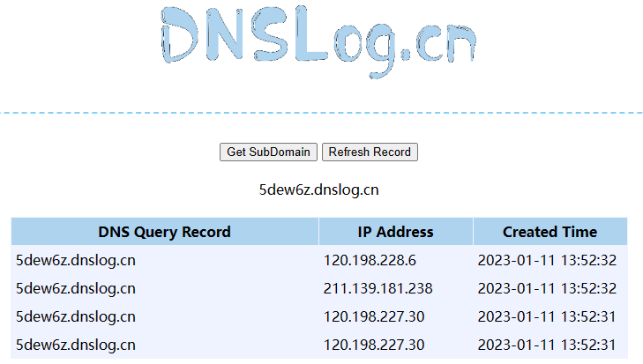Click the IP Address column header

click(395, 232)
